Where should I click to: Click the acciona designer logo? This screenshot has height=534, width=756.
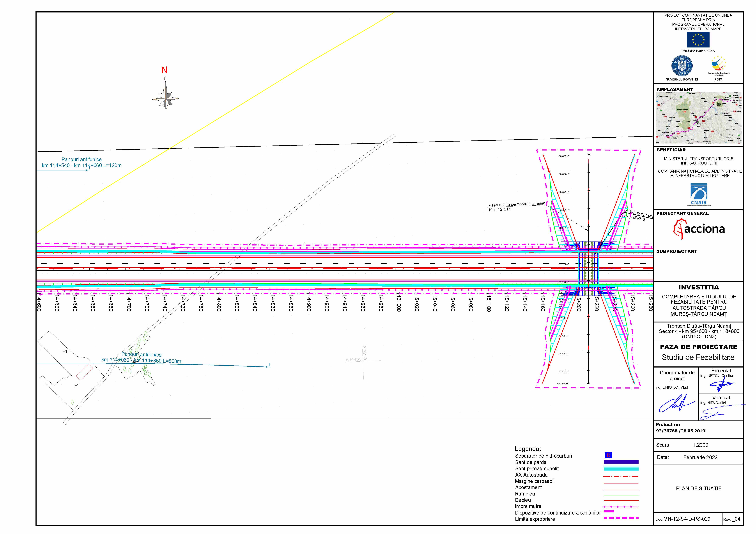[699, 229]
